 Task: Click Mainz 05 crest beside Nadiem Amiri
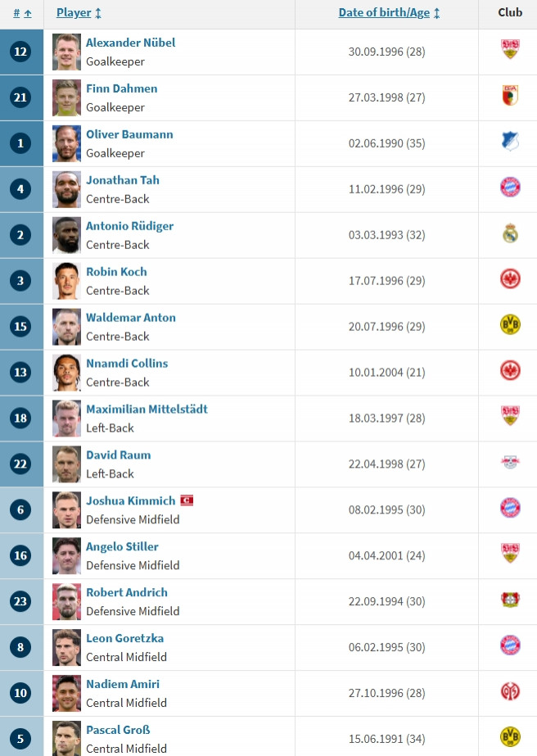tap(510, 693)
